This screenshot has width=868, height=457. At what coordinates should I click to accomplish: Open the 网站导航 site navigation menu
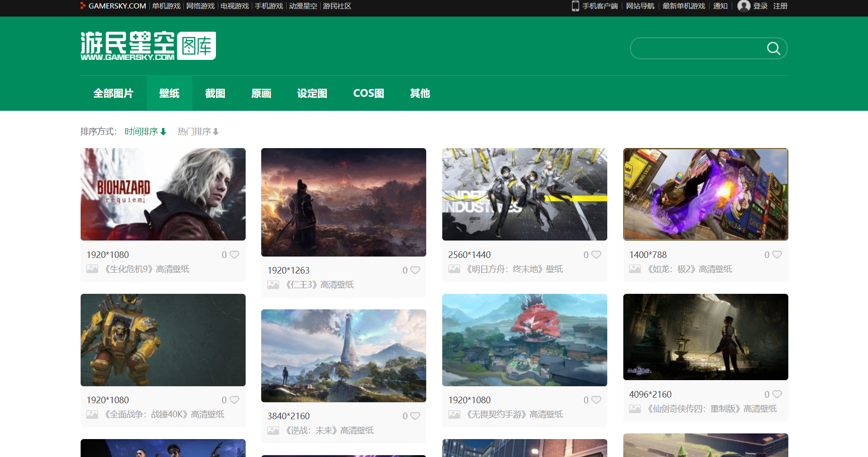coord(640,6)
